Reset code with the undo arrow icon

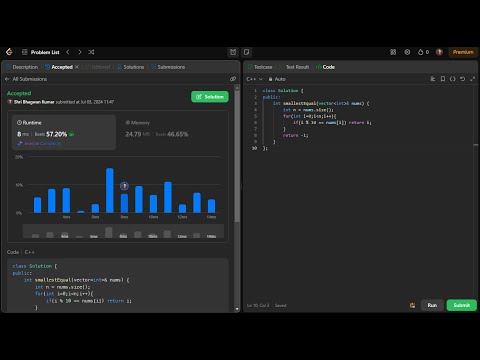tap(462, 79)
